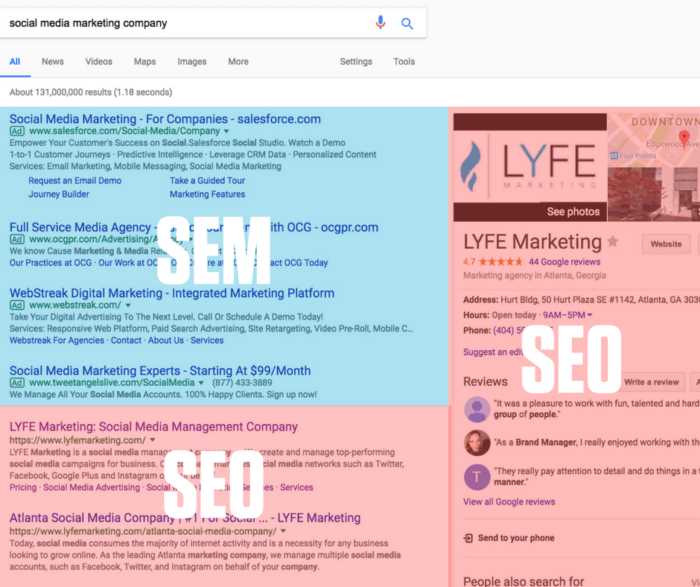Click the blue search magnifier icon
This screenshot has width=700, height=587.
407,23
